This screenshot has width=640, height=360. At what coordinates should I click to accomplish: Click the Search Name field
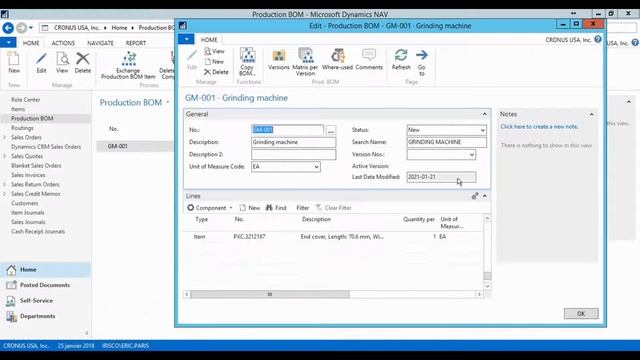[x=447, y=142]
